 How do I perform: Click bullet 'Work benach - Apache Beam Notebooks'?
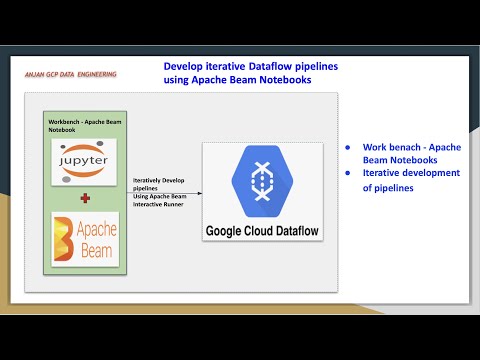tap(412, 153)
